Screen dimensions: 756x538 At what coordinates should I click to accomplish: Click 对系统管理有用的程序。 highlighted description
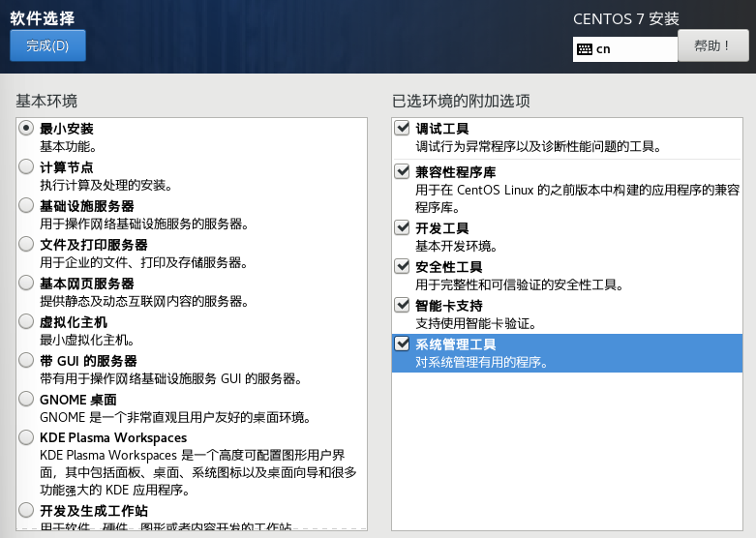click(482, 362)
